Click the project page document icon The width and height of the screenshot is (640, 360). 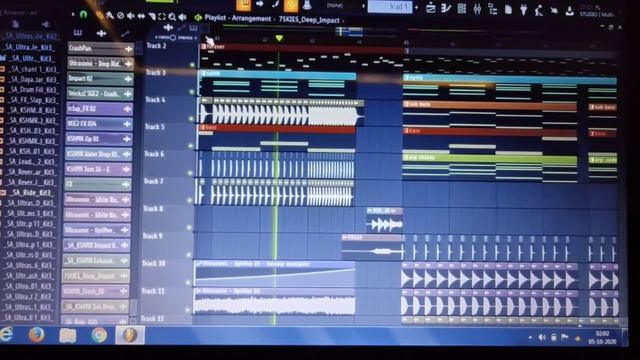tap(508, 9)
